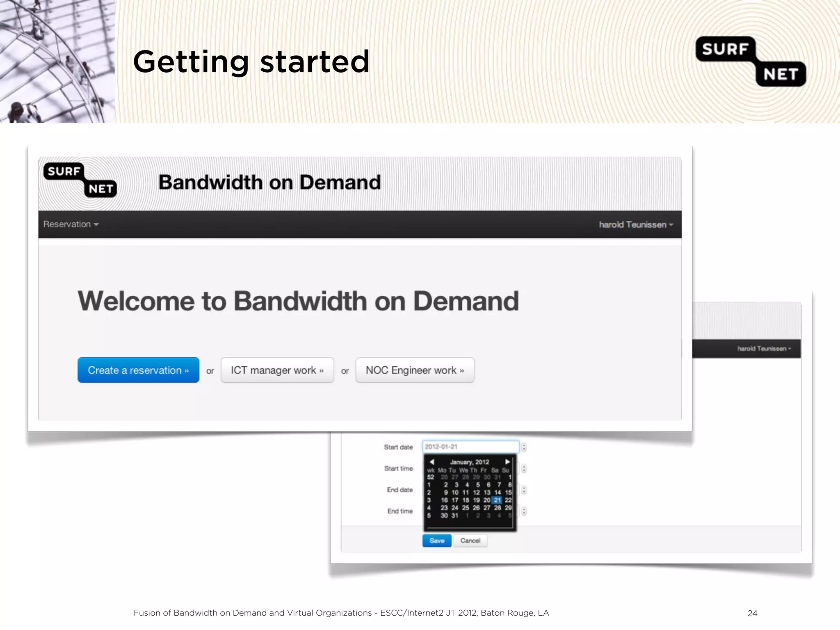Click the Cancel button

pyautogui.click(x=470, y=541)
